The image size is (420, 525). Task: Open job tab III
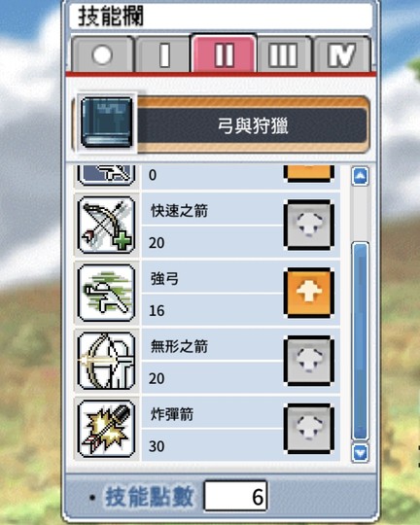click(284, 54)
